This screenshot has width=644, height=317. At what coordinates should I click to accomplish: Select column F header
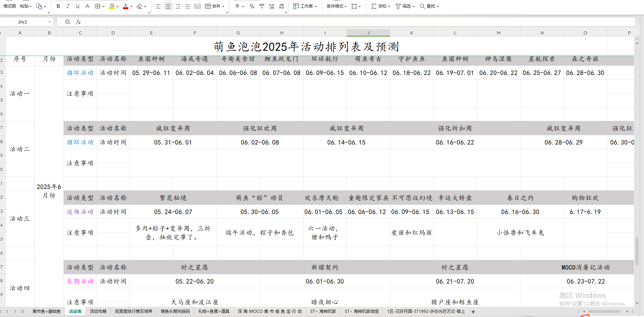(x=195, y=33)
